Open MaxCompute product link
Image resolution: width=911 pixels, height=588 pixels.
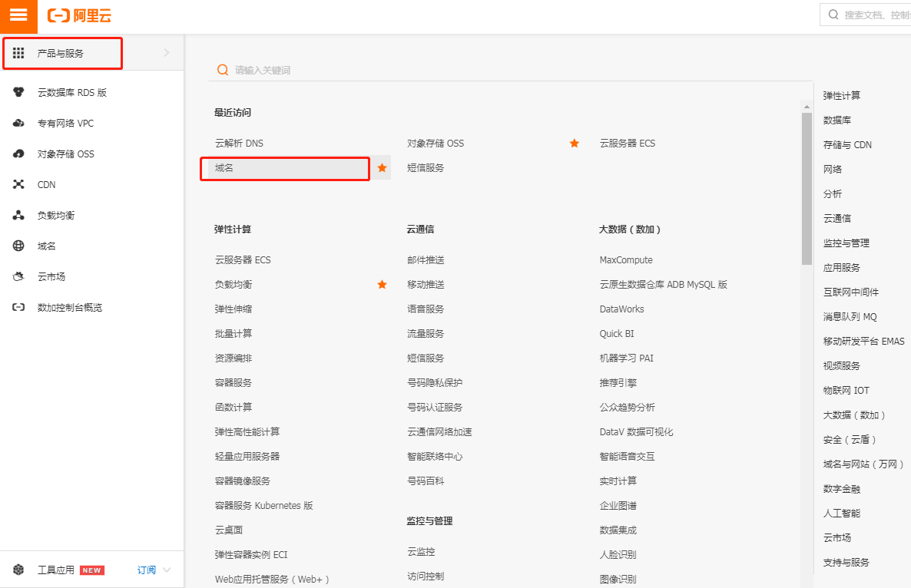point(626,259)
